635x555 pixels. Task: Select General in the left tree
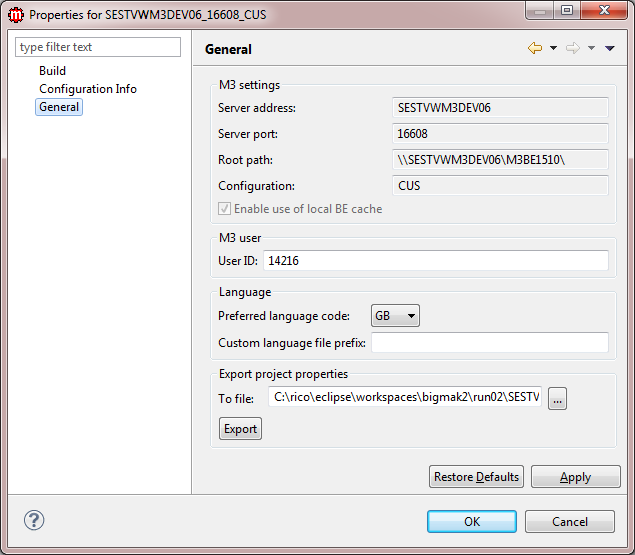click(x=59, y=107)
